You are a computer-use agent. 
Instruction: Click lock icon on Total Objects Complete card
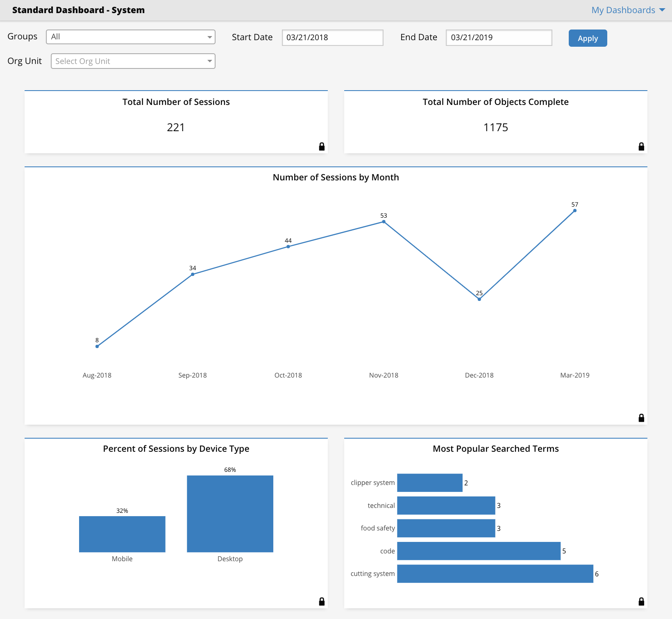(x=641, y=146)
